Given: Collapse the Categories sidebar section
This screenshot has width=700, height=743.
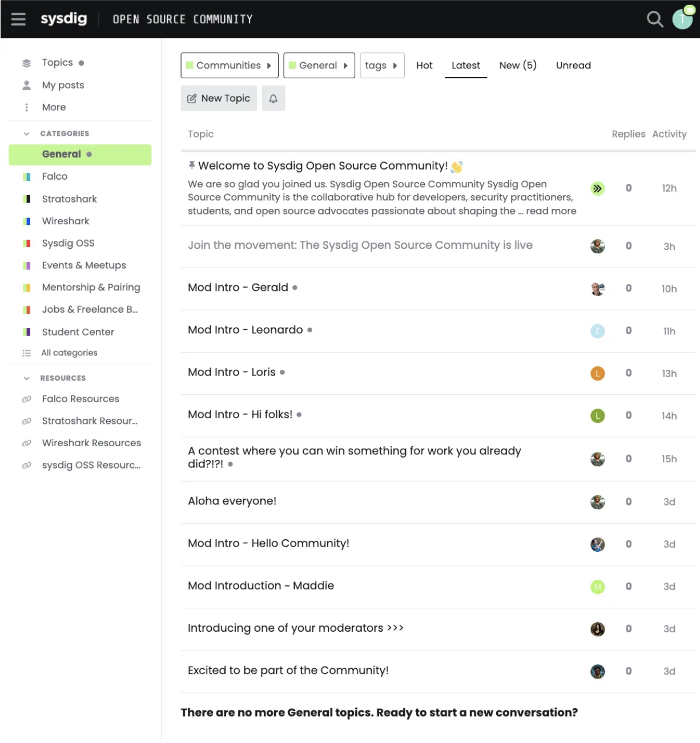Looking at the screenshot, I should tap(26, 134).
